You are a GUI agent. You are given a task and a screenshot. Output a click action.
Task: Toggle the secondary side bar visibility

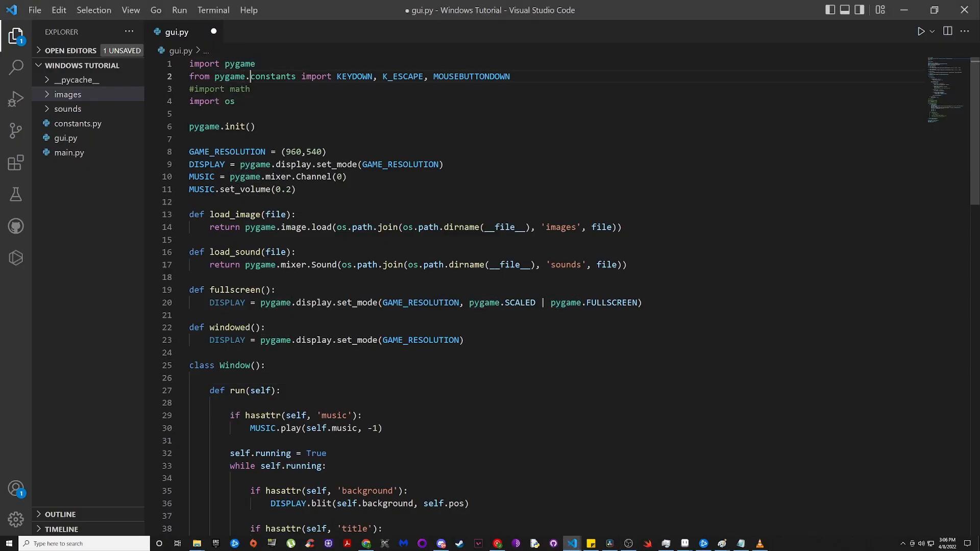click(x=860, y=10)
